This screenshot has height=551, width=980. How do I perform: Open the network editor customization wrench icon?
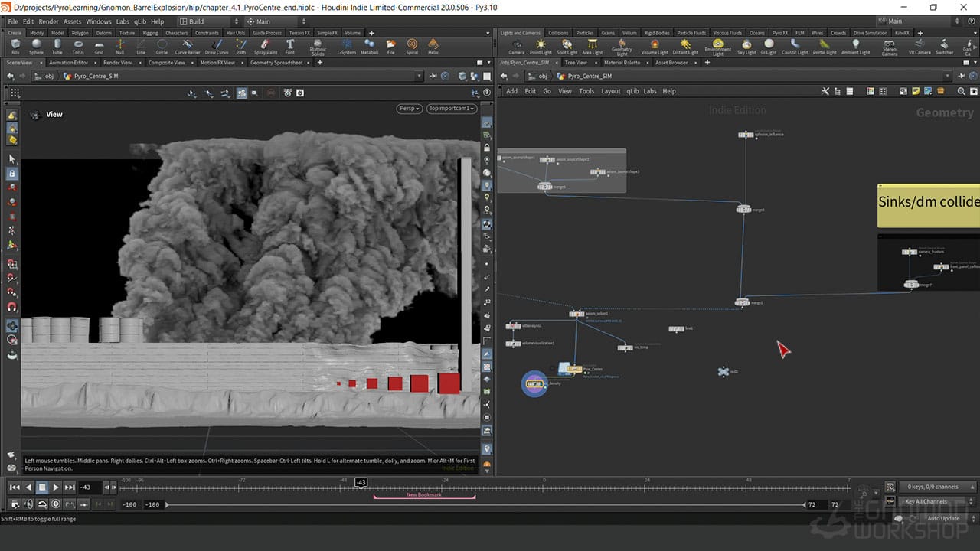click(x=825, y=91)
